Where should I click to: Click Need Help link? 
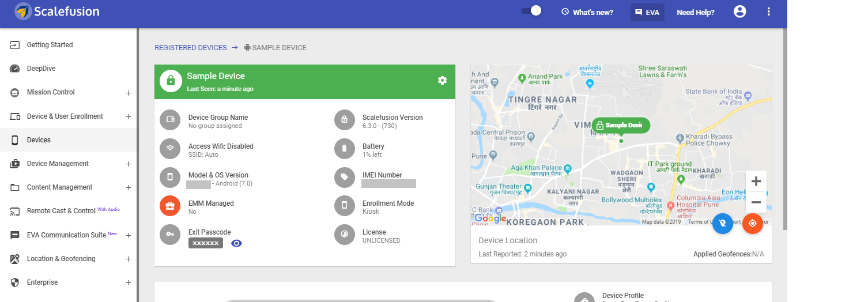tap(695, 12)
